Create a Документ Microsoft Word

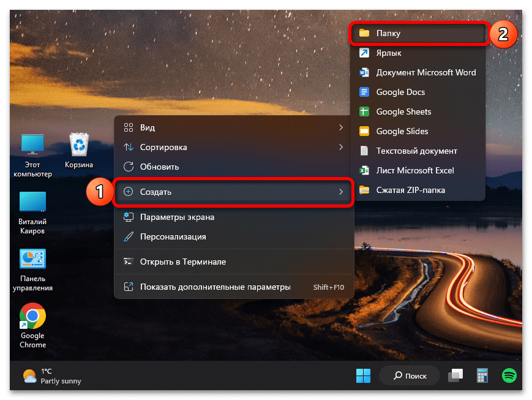pyautogui.click(x=425, y=72)
